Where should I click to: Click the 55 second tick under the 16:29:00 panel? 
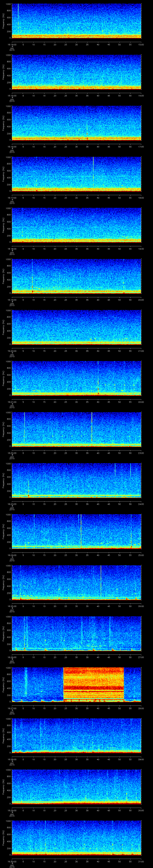point(130,810)
